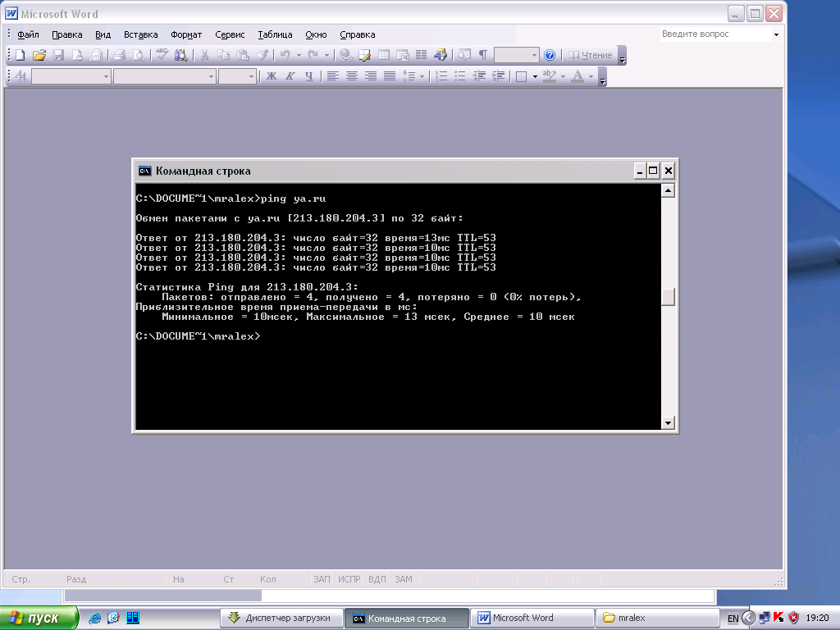Click the Paste clipboard icon

243,55
